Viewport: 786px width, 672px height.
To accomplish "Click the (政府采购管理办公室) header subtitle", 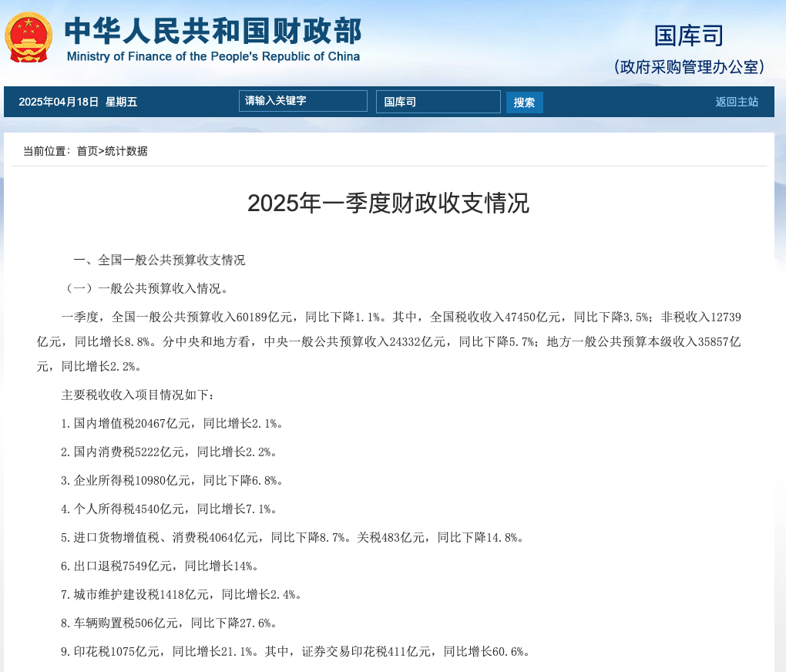I will tap(690, 67).
